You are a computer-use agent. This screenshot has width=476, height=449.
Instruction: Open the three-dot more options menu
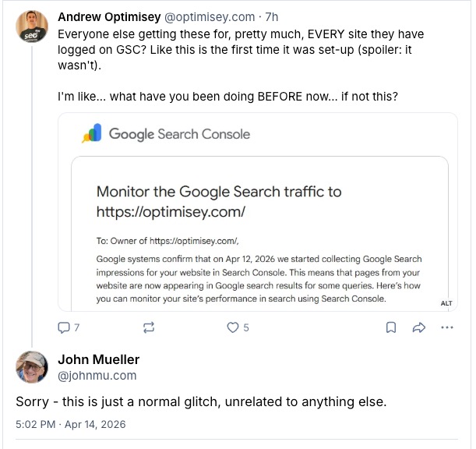pyautogui.click(x=447, y=328)
